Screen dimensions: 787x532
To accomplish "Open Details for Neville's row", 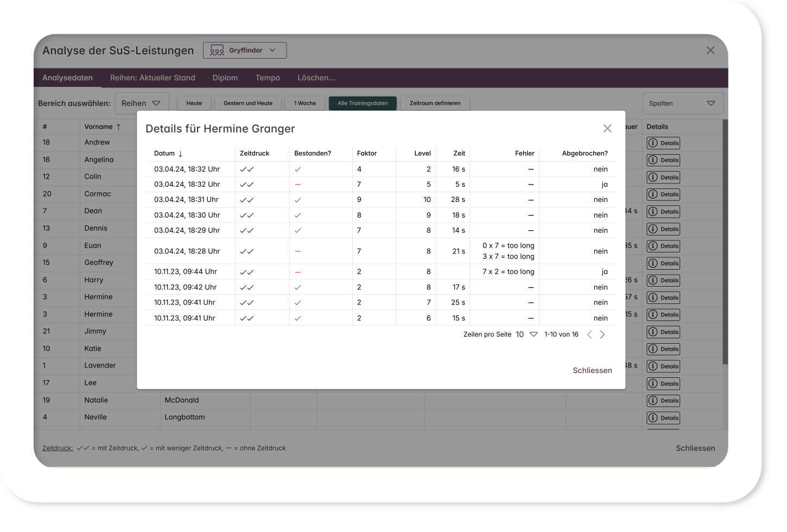I will [x=663, y=418].
